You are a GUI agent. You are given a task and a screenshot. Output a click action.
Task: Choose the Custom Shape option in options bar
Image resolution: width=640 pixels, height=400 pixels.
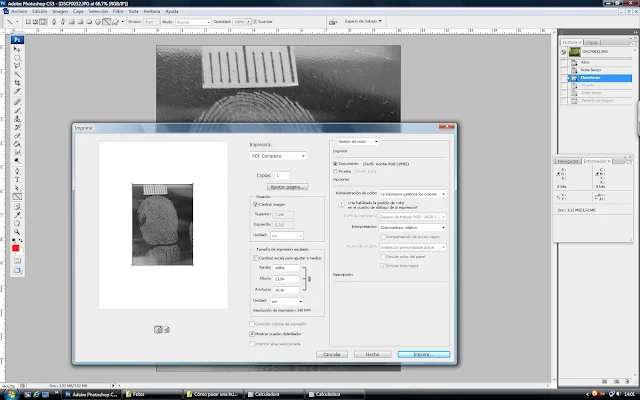(x=116, y=22)
